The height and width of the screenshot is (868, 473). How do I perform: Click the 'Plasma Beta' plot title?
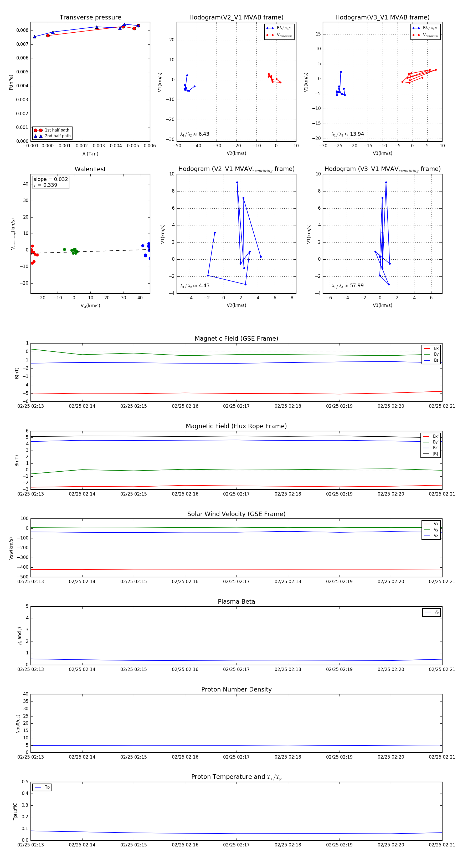point(236,602)
